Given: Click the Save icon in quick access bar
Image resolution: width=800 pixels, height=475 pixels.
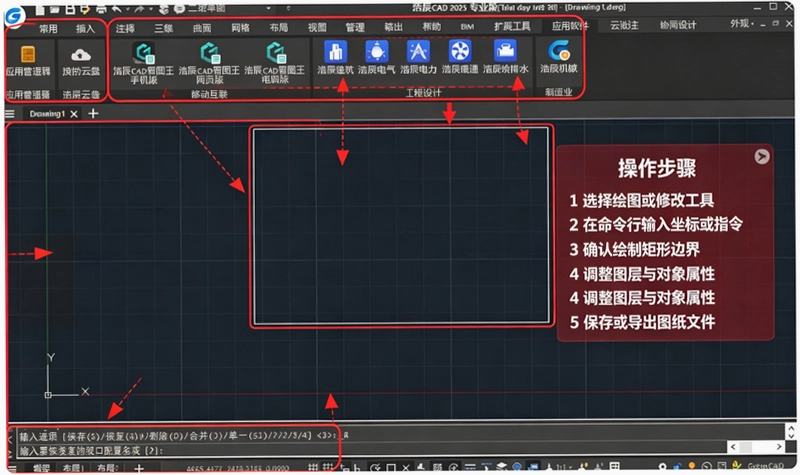Looking at the screenshot, I should pos(70,9).
